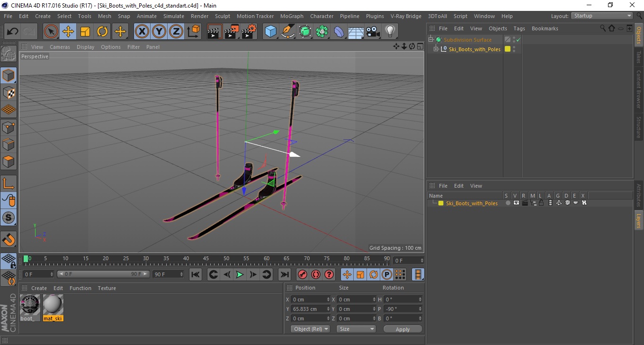The height and width of the screenshot is (345, 644).
Task: Open the viewport Cameras menu
Action: click(x=60, y=47)
